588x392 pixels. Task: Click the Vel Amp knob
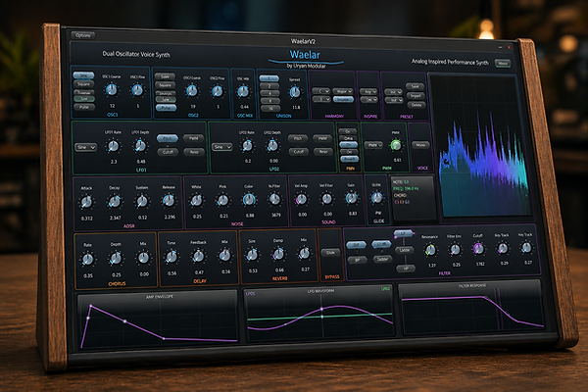tap(302, 199)
